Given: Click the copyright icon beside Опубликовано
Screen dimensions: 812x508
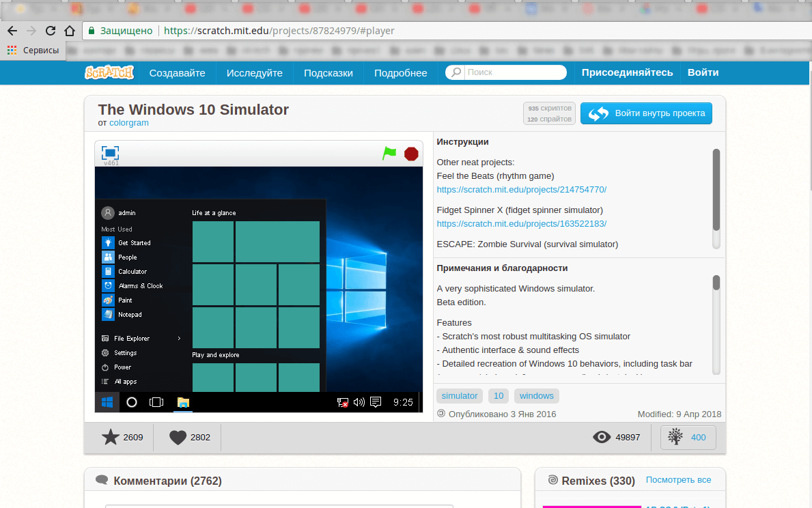Looking at the screenshot, I should 441,414.
